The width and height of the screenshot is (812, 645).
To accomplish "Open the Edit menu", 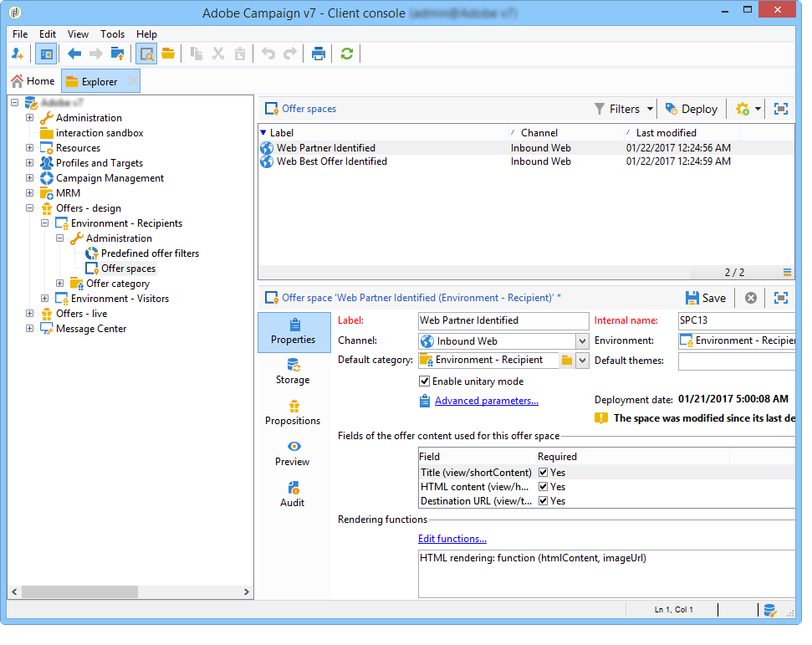I will pyautogui.click(x=47, y=34).
